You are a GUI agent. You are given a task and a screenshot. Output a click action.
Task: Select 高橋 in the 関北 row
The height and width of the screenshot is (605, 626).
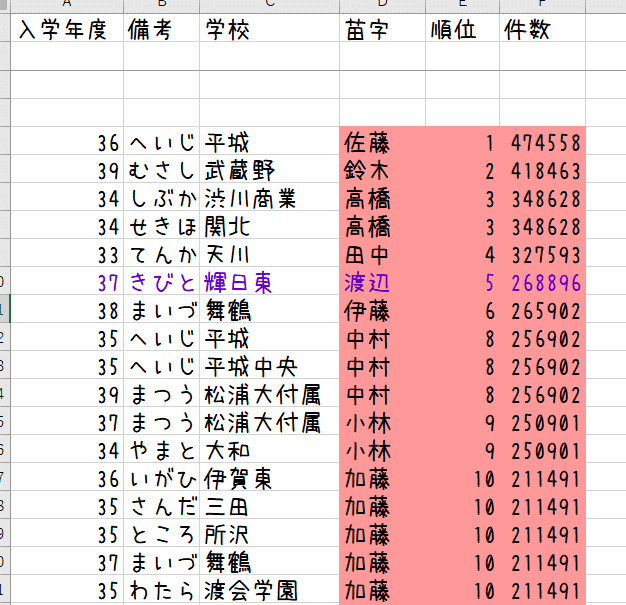coord(382,225)
